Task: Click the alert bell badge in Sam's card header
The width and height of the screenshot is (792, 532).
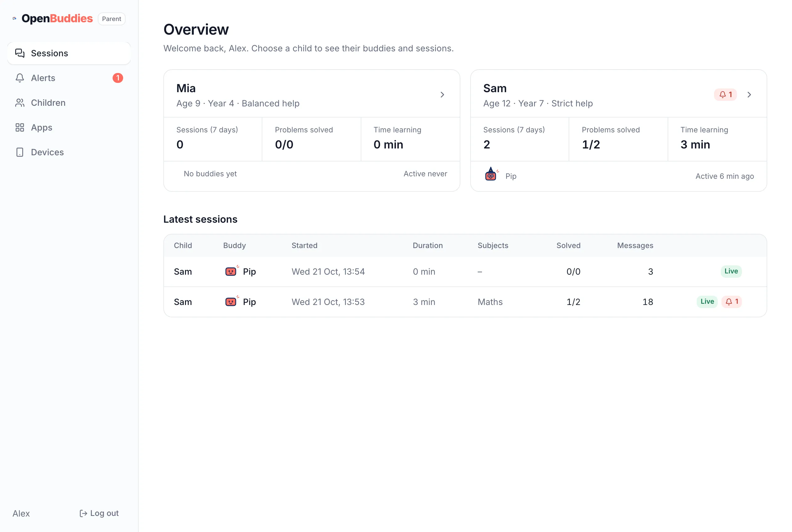Action: pyautogui.click(x=725, y=95)
